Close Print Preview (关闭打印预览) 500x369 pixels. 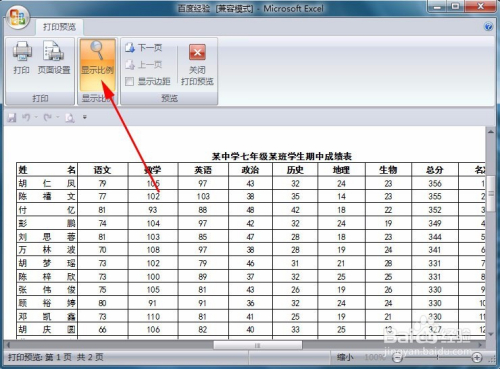(x=197, y=65)
